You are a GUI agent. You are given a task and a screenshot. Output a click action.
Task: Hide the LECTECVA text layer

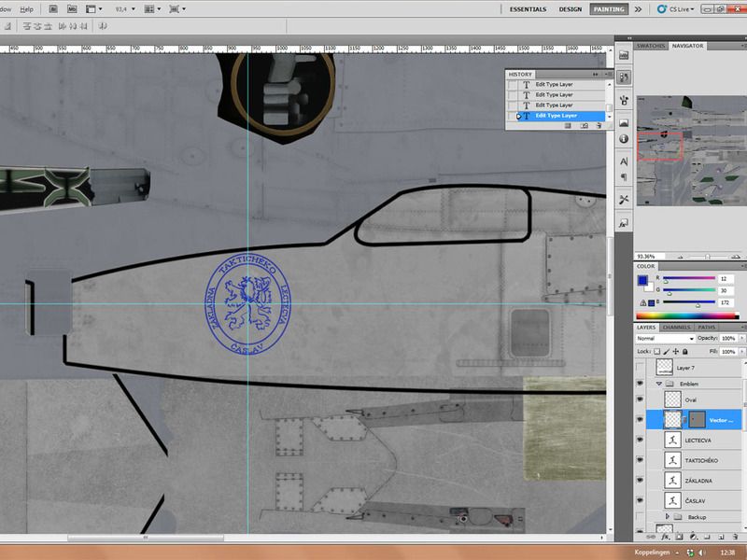click(640, 439)
